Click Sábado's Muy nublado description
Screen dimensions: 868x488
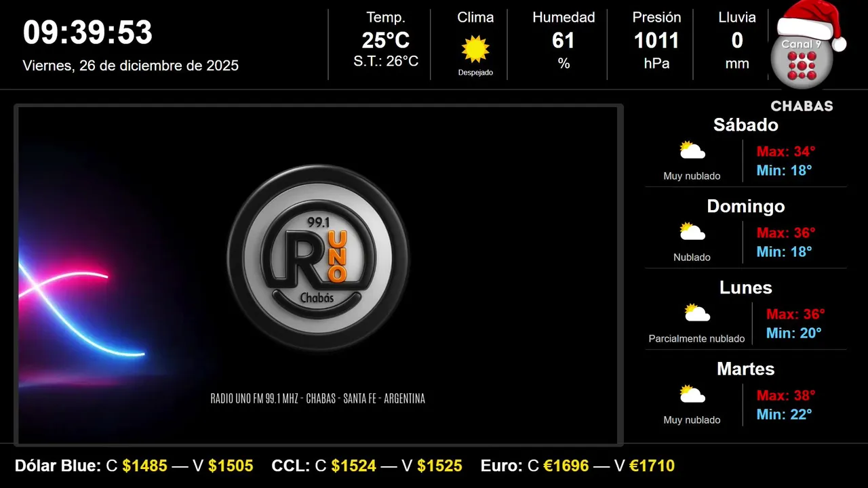coord(692,176)
